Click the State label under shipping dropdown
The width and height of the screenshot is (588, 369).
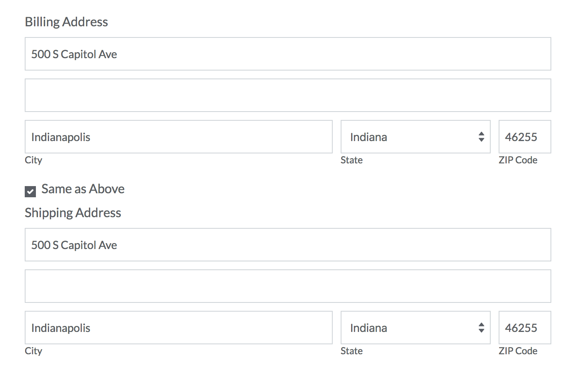tap(351, 351)
